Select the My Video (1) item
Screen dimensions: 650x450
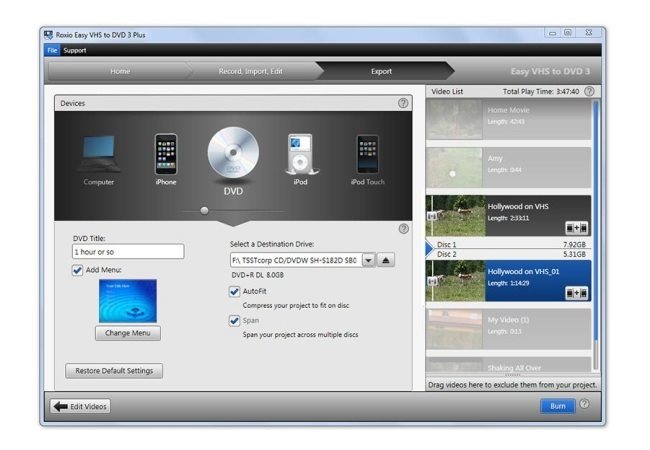(509, 329)
